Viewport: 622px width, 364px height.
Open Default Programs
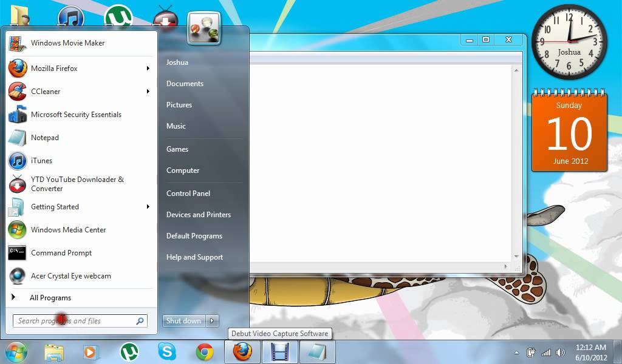pyautogui.click(x=194, y=235)
